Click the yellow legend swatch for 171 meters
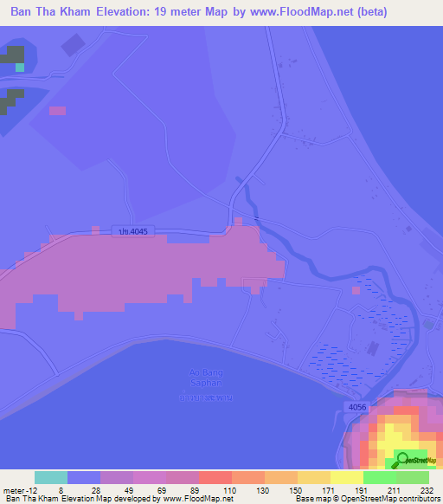The image size is (443, 504). 347,478
